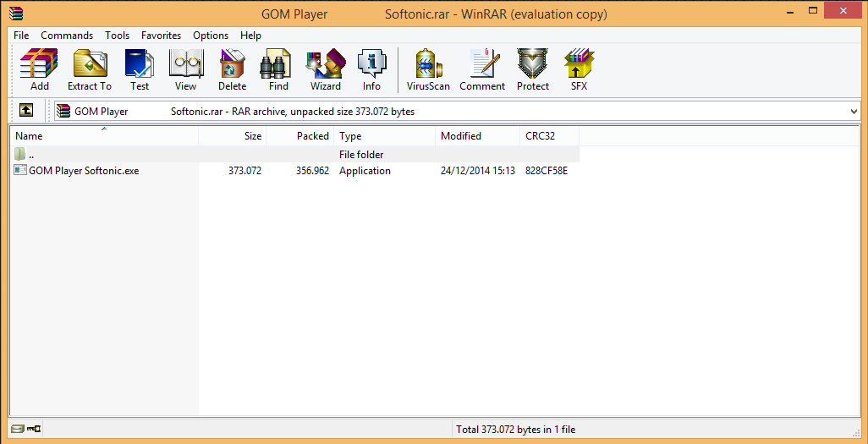Maximize the WinRAR window

pos(813,10)
